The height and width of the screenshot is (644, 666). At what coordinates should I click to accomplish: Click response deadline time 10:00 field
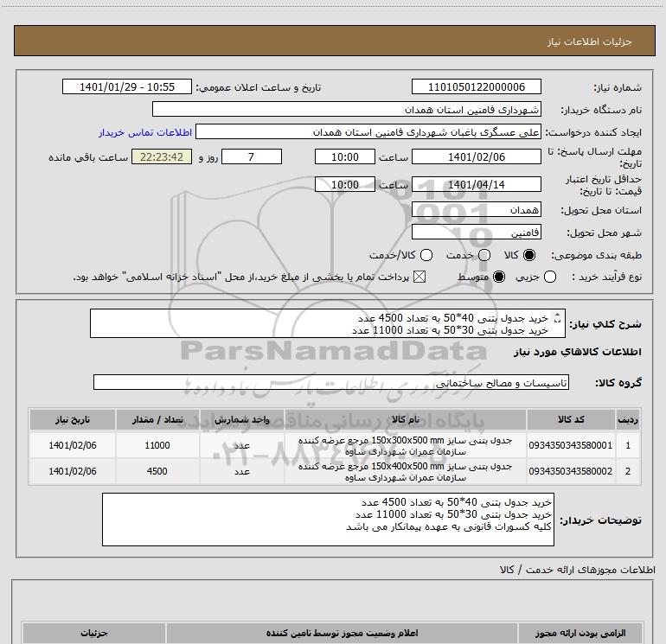pyautogui.click(x=345, y=156)
